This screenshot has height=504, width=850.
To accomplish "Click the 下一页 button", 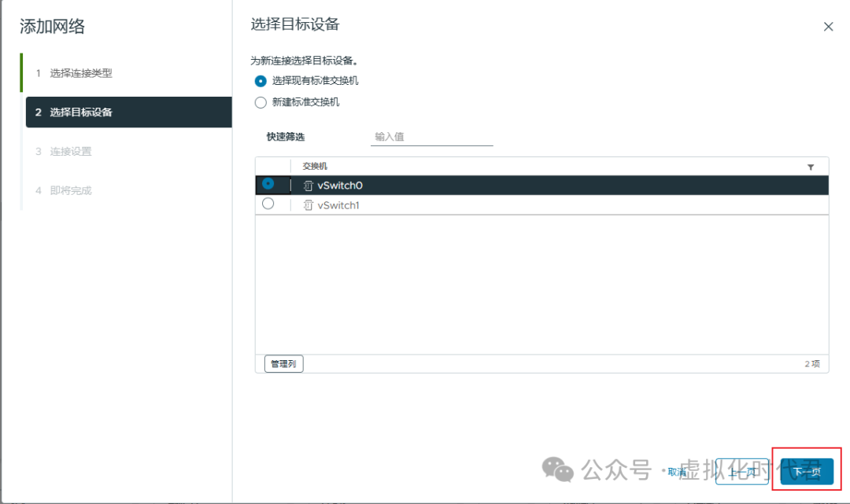I will point(807,472).
